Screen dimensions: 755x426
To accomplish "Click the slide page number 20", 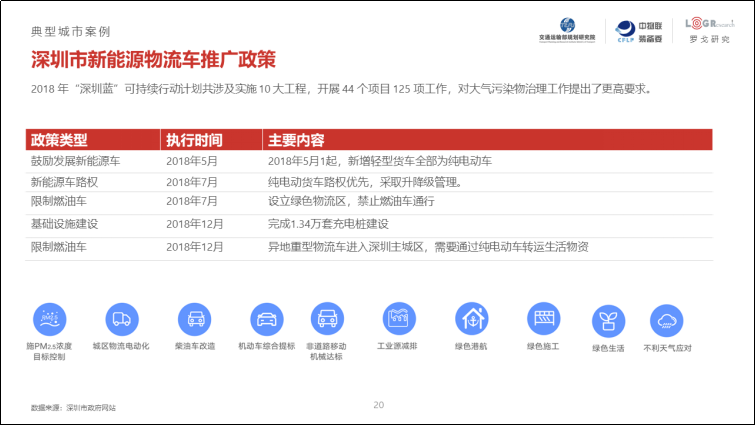I will coord(378,404).
